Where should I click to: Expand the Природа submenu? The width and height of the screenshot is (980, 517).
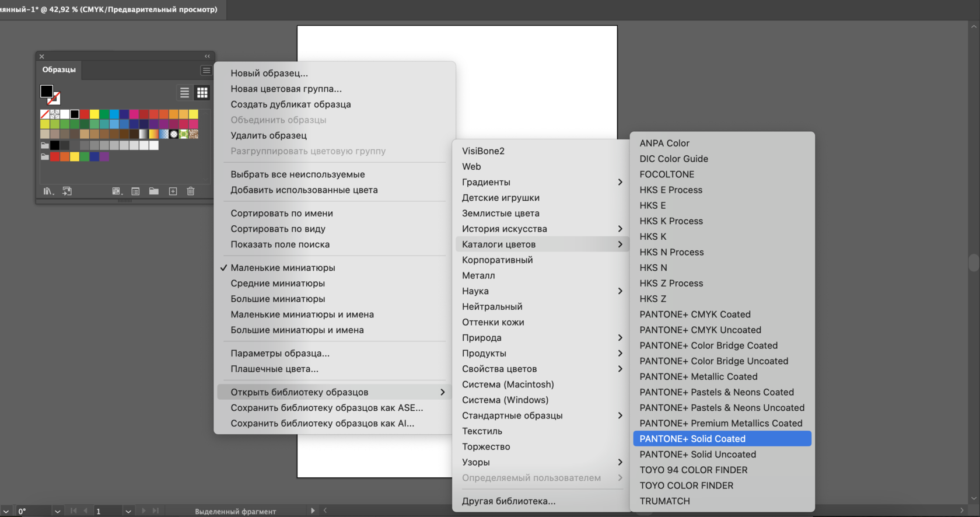(x=541, y=338)
